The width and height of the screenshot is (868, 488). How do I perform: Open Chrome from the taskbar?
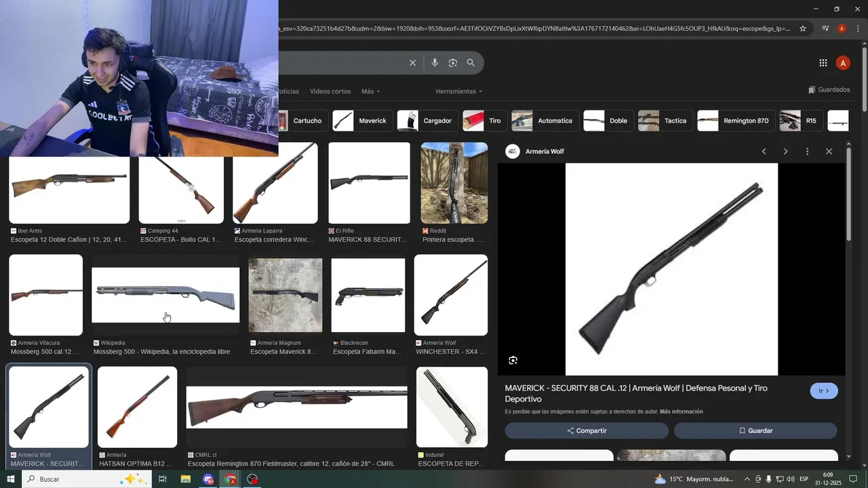coord(231,479)
